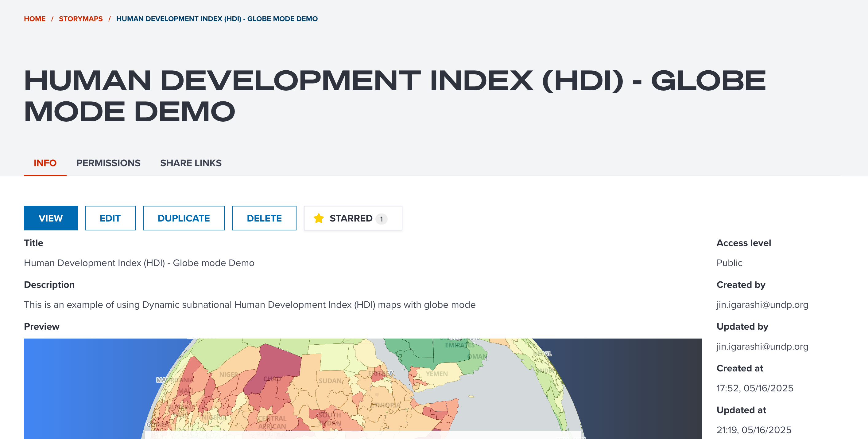868x439 pixels.
Task: Open the SHARE LINKS tab
Action: (191, 163)
